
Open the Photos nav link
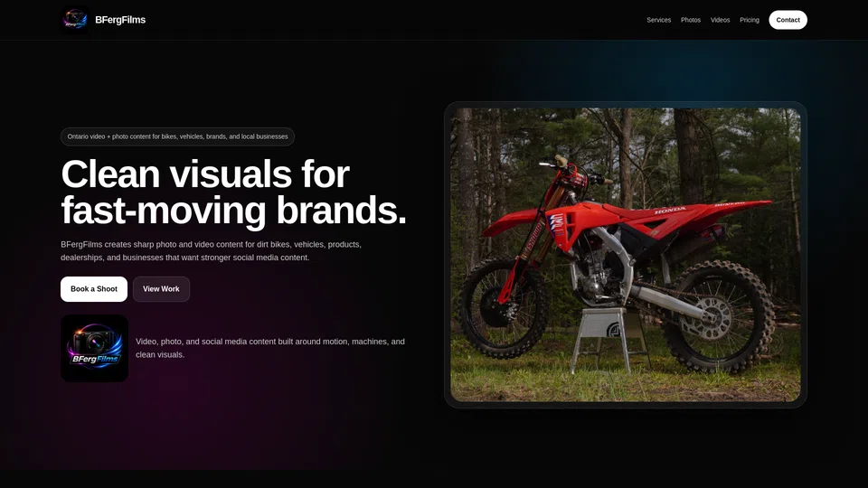coord(690,20)
